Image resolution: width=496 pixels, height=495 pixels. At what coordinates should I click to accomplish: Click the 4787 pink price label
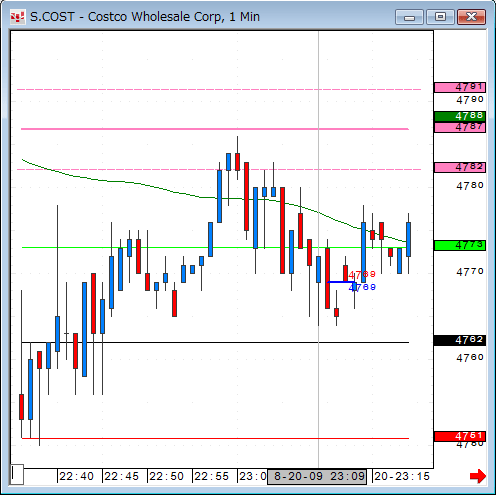click(460, 127)
